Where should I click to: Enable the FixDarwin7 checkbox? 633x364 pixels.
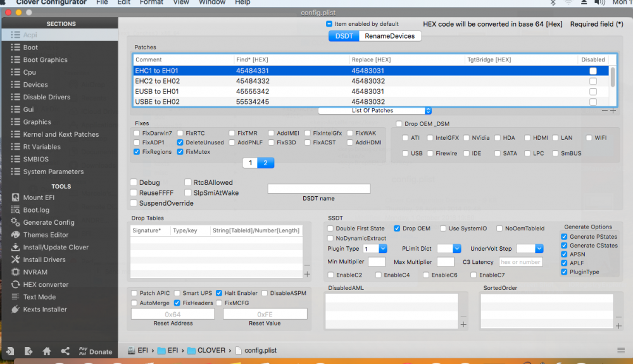(x=137, y=133)
